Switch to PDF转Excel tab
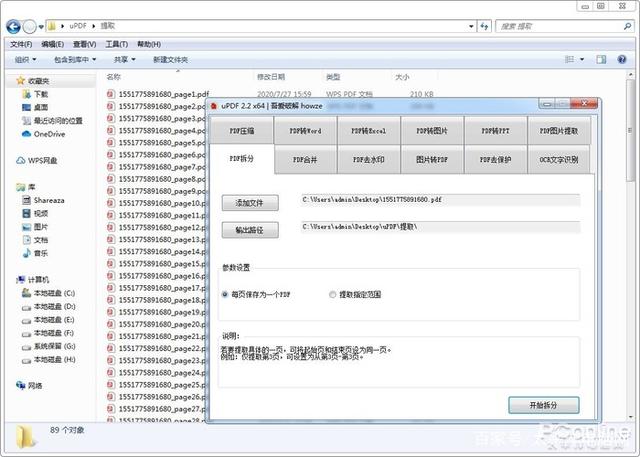The width and height of the screenshot is (640, 457). click(x=369, y=131)
